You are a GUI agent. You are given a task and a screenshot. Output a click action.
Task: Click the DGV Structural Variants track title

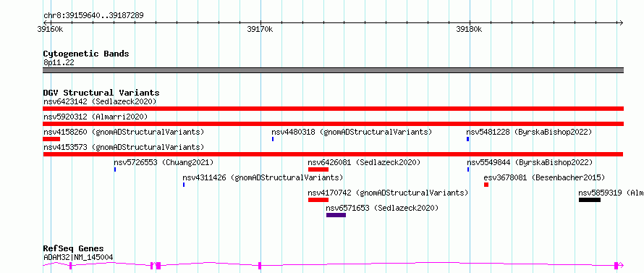coord(101,93)
